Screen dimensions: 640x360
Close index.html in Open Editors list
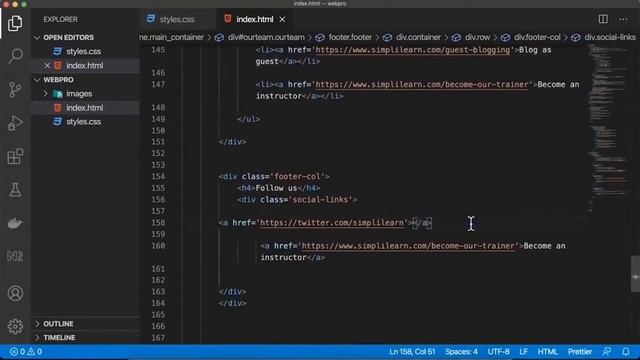click(47, 65)
